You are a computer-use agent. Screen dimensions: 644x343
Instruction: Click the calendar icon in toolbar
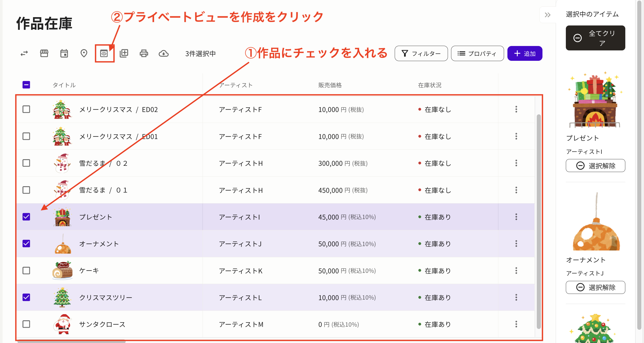64,54
